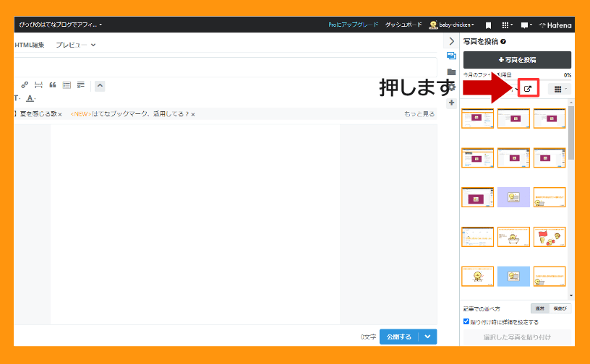Image resolution: width=590 pixels, height=364 pixels.
Task: Select the 横並び layout option
Action: point(560,308)
